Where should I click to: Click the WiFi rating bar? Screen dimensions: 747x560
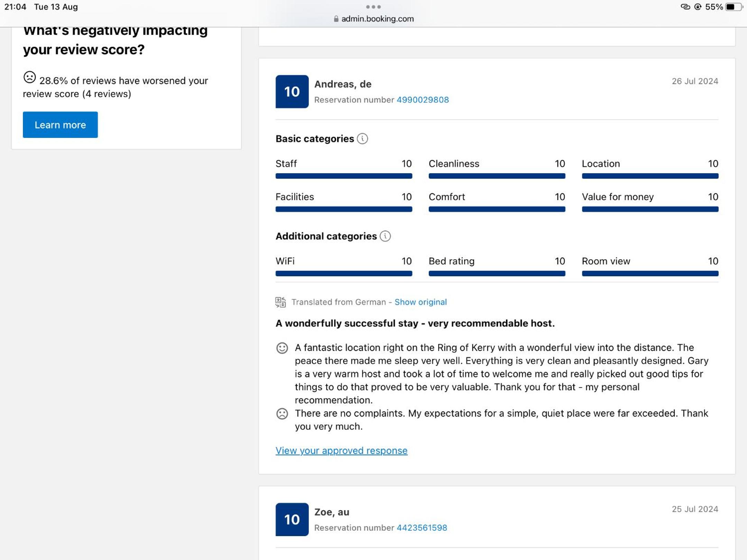tap(344, 274)
